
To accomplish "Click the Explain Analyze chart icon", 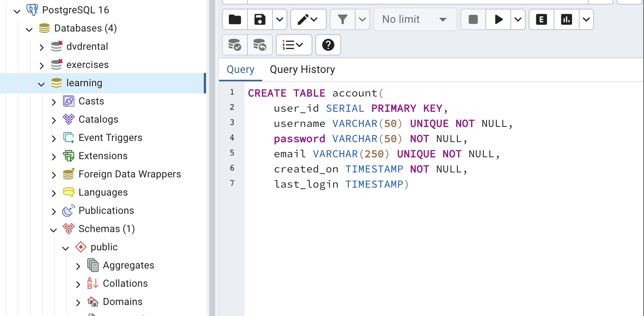I will click(567, 19).
